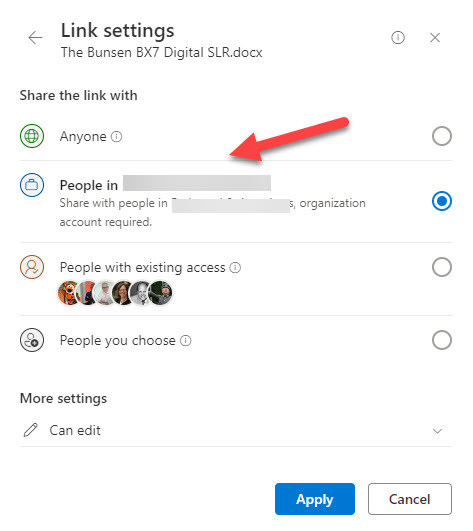
Task: Click the pencil icon beside Can edit
Action: pyautogui.click(x=30, y=430)
